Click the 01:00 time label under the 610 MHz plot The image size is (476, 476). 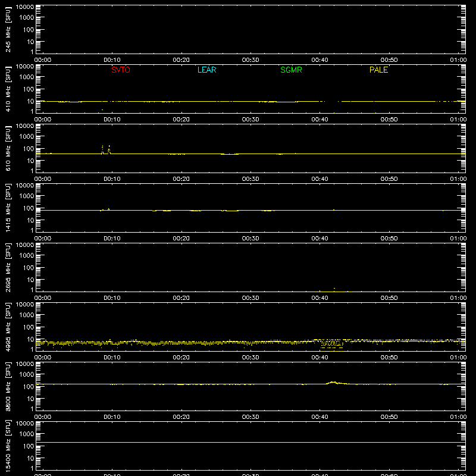[458, 179]
